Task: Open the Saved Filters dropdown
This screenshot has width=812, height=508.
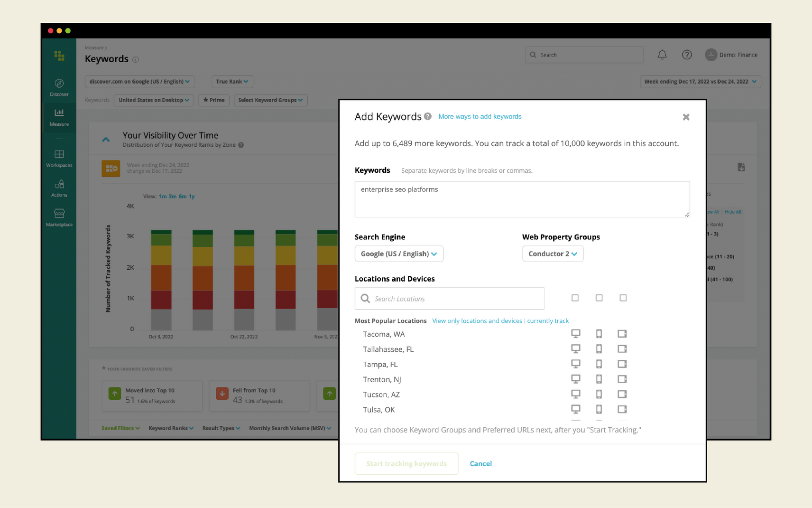Action: point(120,428)
